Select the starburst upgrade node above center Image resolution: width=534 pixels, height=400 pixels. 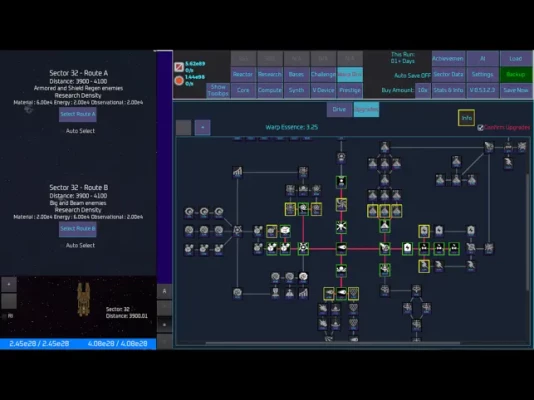(x=341, y=227)
